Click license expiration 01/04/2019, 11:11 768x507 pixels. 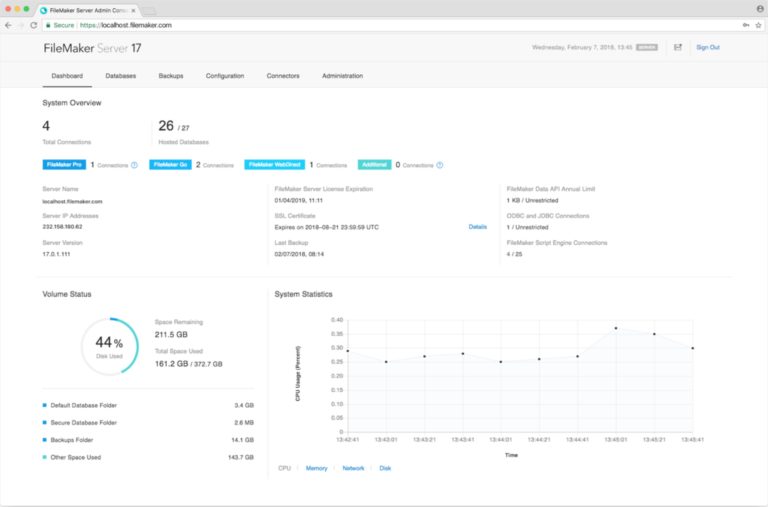(298, 200)
